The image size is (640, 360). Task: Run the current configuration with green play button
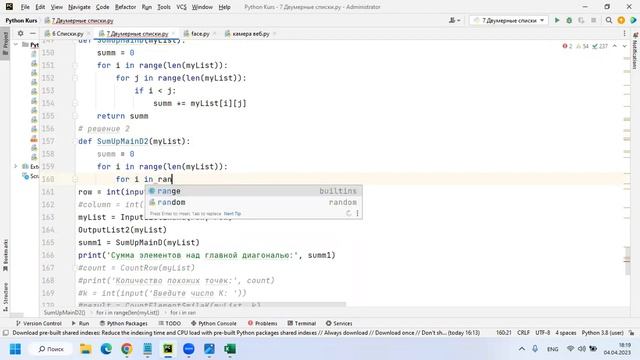click(557, 20)
